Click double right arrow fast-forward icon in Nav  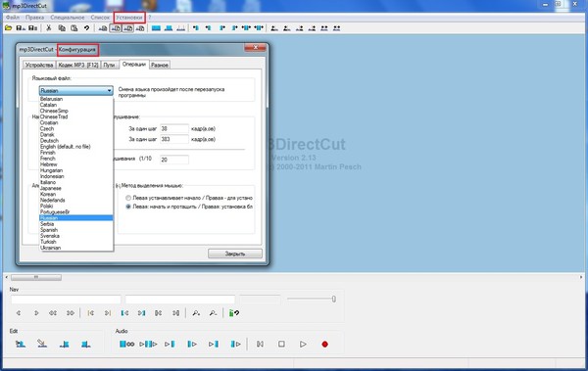click(71, 313)
